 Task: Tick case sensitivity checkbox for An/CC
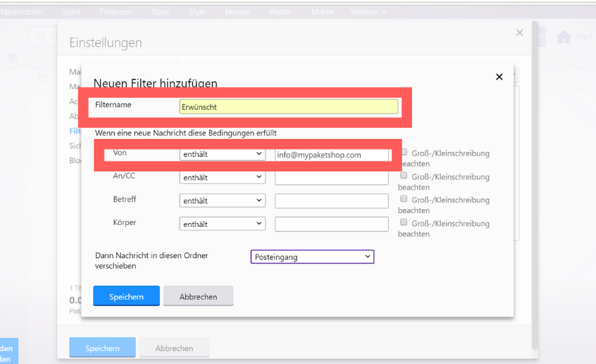click(x=405, y=176)
